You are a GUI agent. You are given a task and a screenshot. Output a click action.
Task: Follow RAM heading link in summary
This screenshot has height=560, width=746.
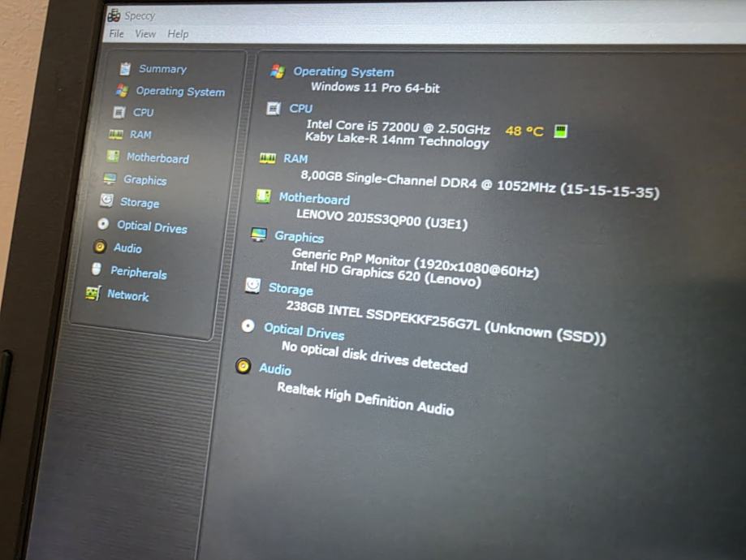tap(295, 158)
